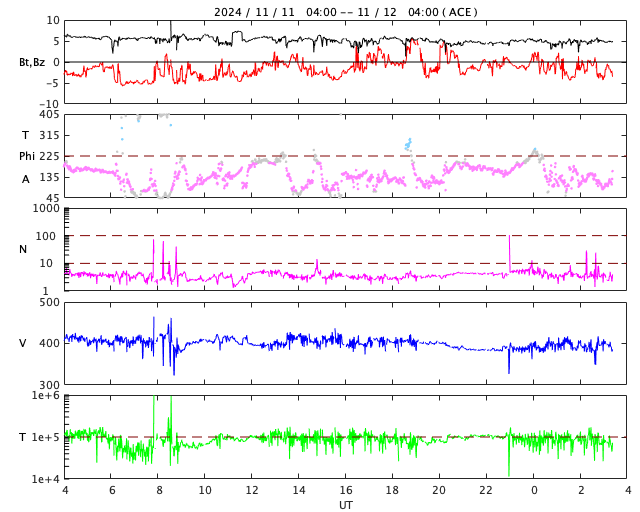The image size is (640, 512).
Task: Click the '8' hour tick on the UT axis
Action: tap(159, 490)
